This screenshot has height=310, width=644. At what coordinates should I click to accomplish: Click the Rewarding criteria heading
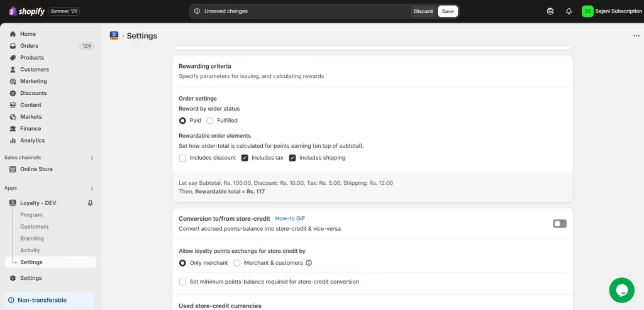point(205,66)
